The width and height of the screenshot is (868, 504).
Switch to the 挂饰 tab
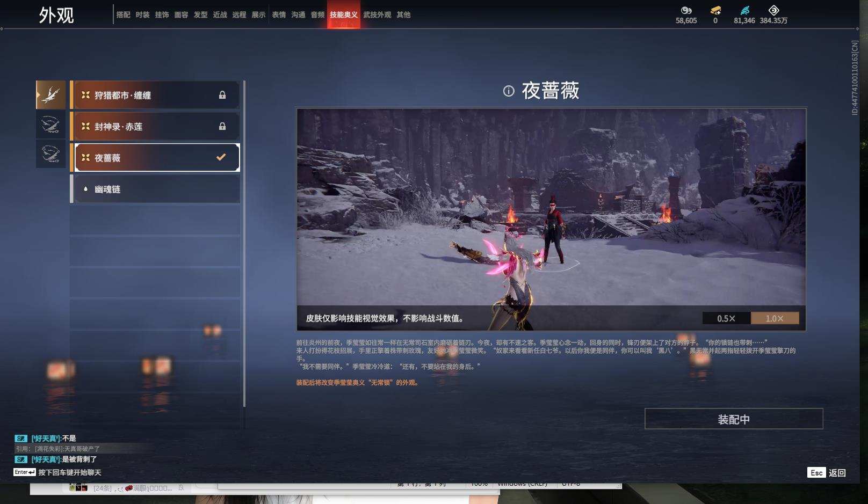(x=162, y=15)
